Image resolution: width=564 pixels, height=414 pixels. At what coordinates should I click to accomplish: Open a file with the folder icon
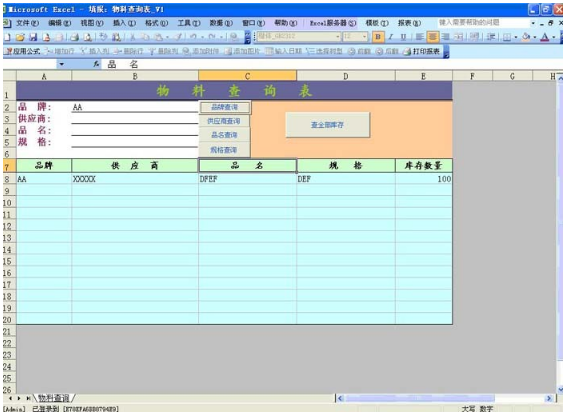tap(20, 37)
